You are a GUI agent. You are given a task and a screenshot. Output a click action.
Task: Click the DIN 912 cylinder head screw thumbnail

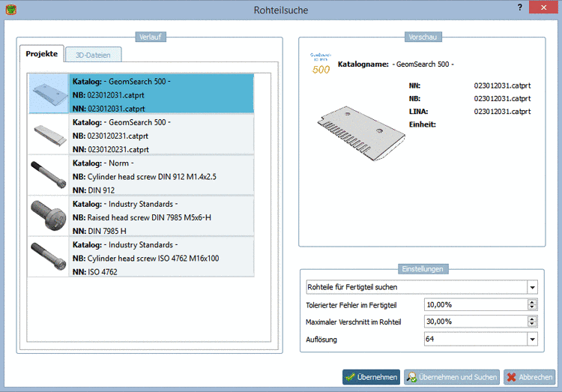coord(49,175)
